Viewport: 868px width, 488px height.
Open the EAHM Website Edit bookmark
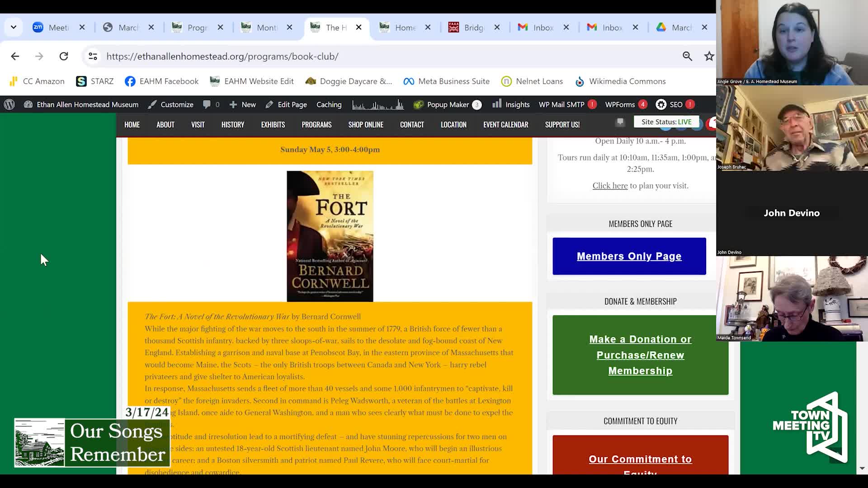pyautogui.click(x=252, y=81)
